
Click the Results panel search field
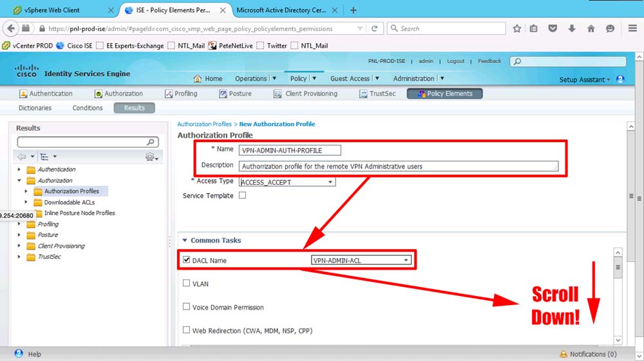88,142
